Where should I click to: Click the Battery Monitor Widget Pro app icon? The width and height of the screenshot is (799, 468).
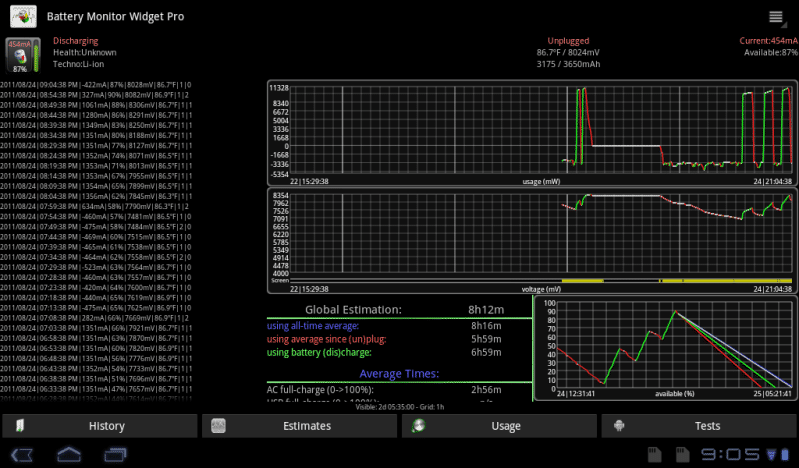[x=23, y=16]
